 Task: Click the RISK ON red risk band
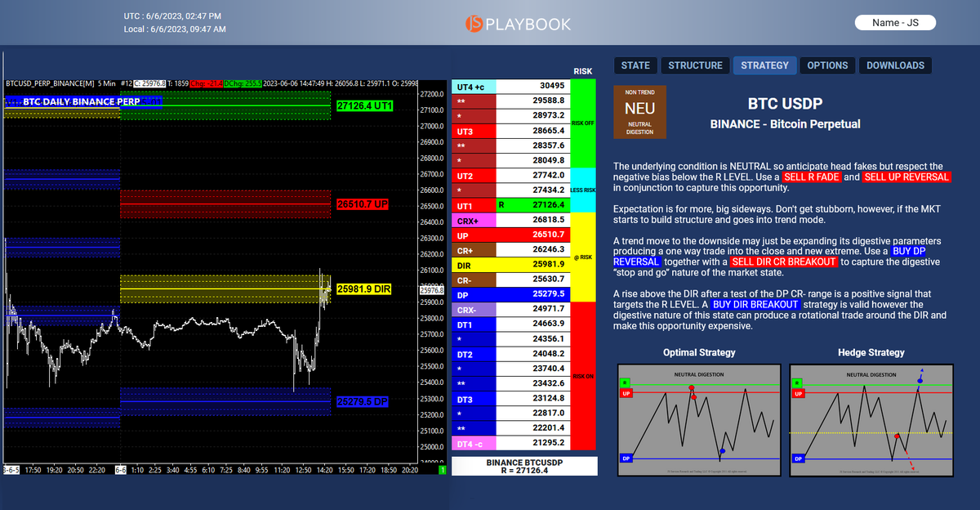click(584, 376)
